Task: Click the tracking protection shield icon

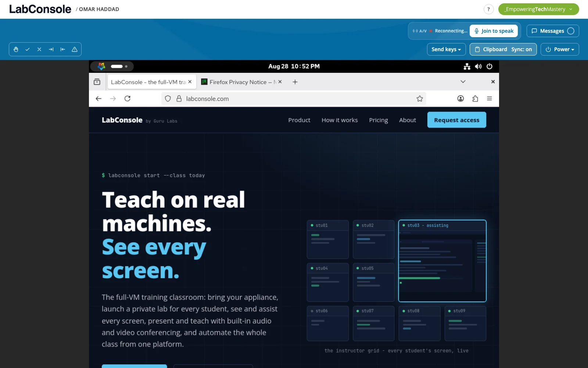Action: [168, 99]
